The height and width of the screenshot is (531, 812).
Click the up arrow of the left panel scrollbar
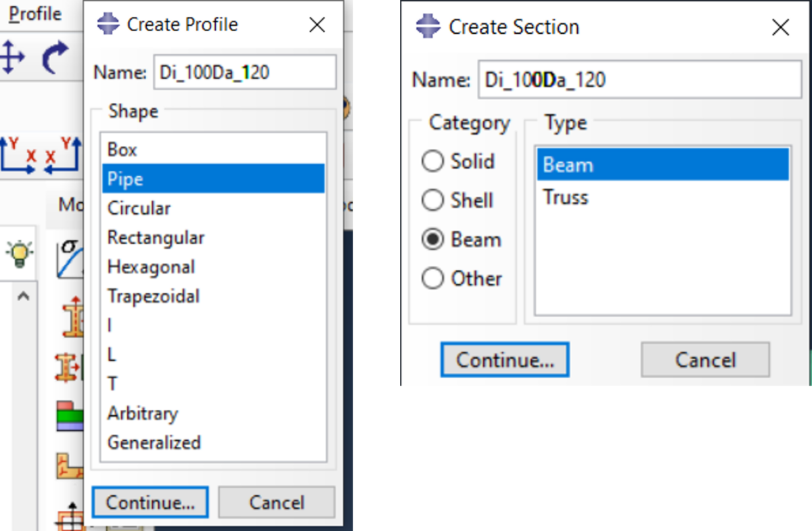click(23, 296)
